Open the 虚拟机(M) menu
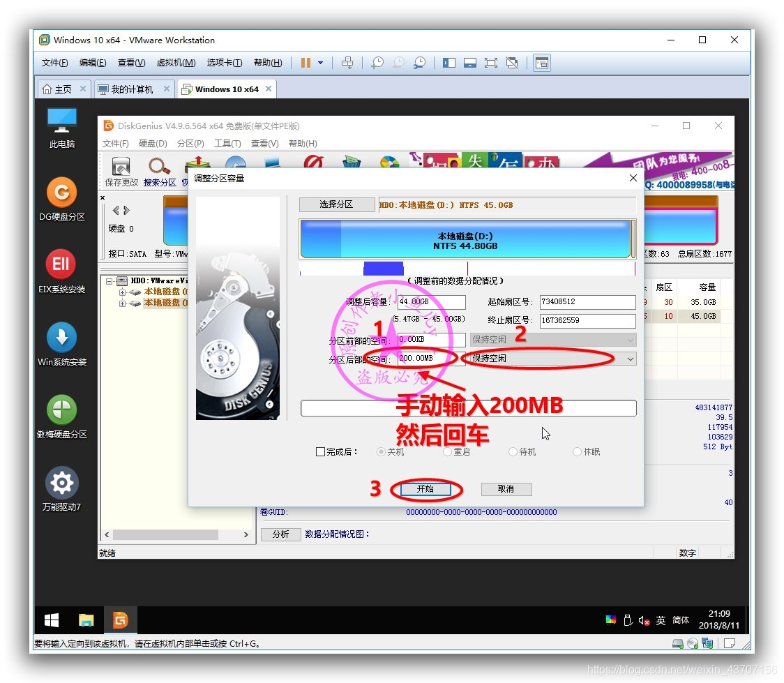This screenshot has width=784, height=683. click(x=176, y=63)
